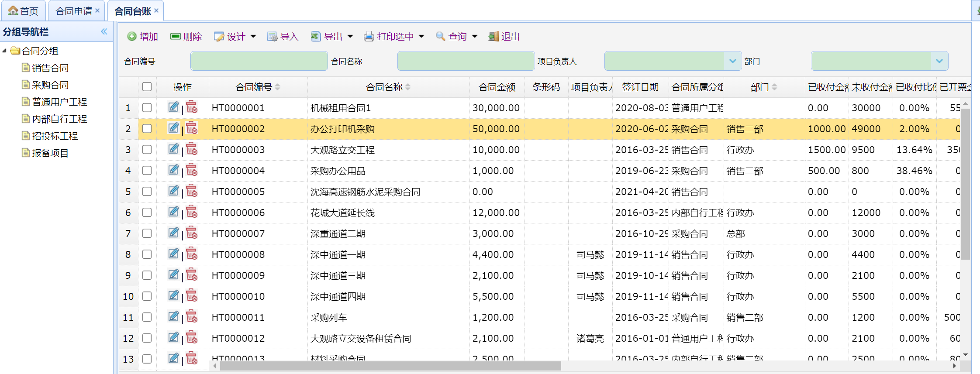Delete the HT0000012 row via trash icon
Viewport: 980px width, 374px height.
[192, 337]
